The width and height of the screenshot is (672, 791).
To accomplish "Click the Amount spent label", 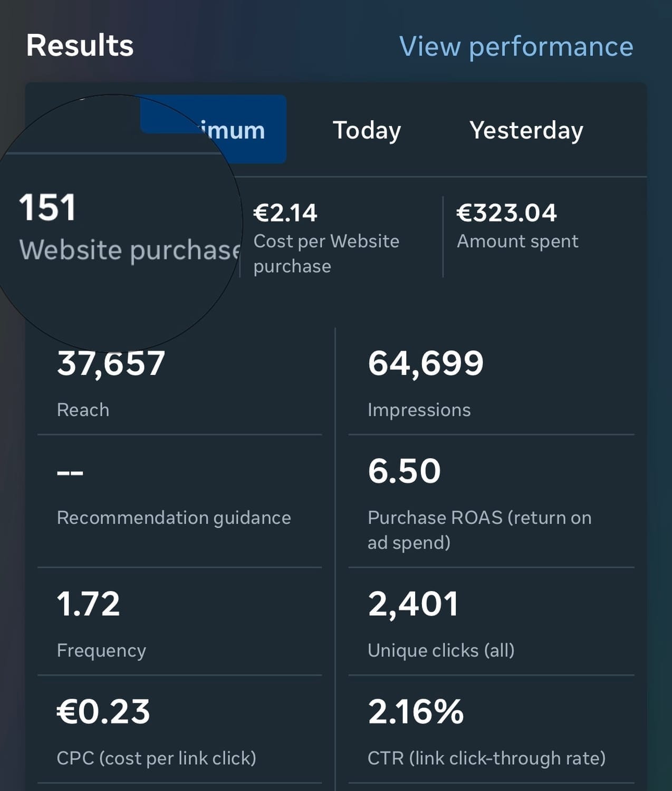I will pyautogui.click(x=517, y=242).
